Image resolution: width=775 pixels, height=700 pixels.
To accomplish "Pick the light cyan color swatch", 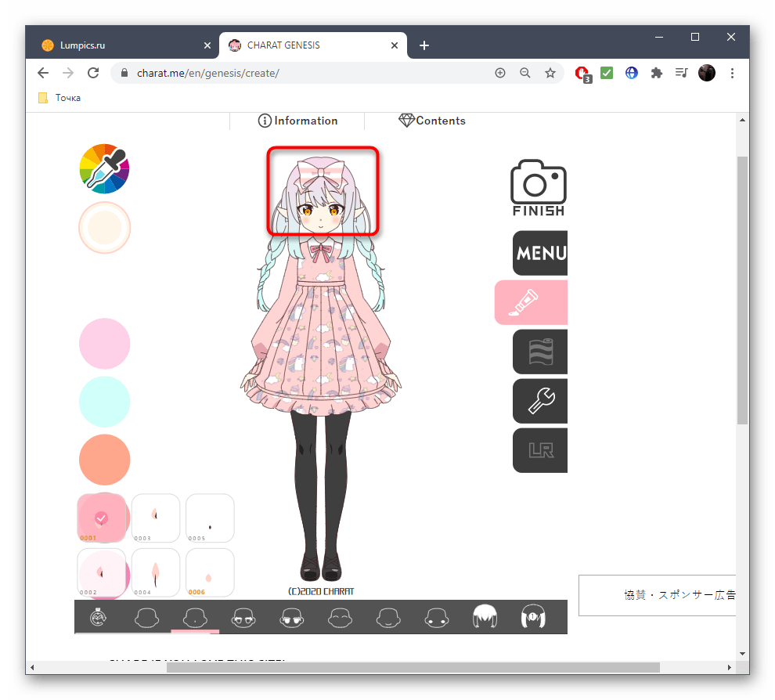I will 104,401.
